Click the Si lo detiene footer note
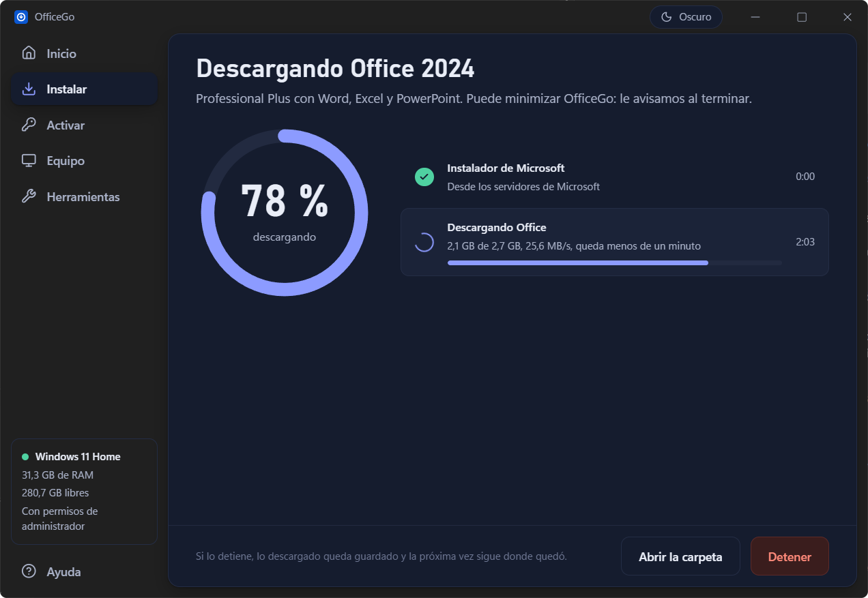This screenshot has height=598, width=868. [381, 556]
